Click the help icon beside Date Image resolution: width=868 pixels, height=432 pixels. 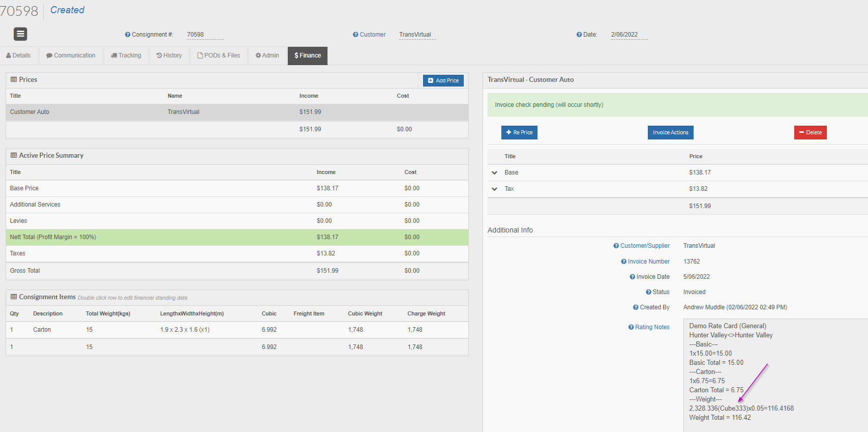tap(579, 35)
